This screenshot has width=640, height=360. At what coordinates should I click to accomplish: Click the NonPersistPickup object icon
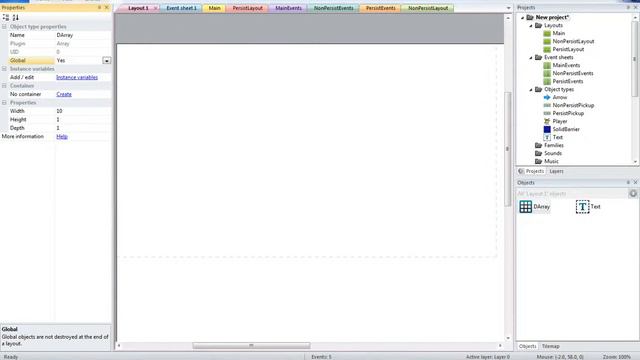point(547,105)
